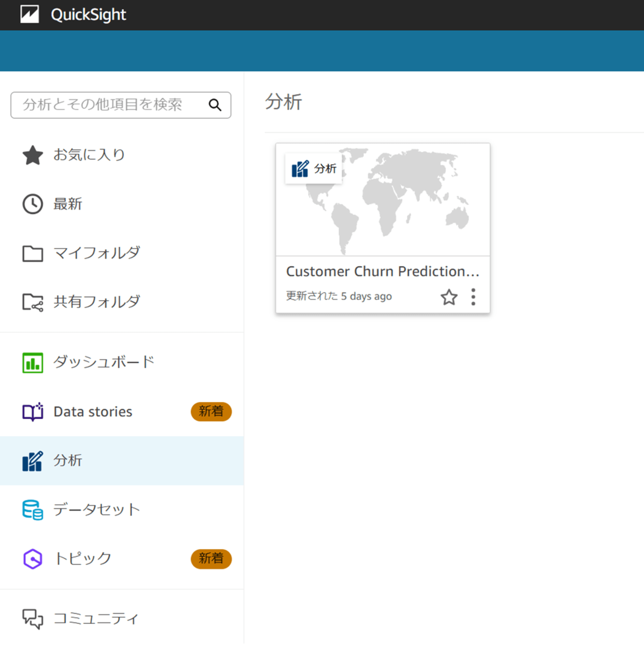This screenshot has height=651, width=644.
Task: Select 分析 in the sidebar
Action: (x=122, y=461)
